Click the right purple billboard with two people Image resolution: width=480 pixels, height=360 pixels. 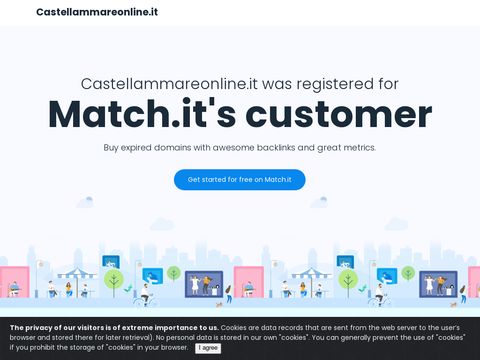click(x=438, y=284)
